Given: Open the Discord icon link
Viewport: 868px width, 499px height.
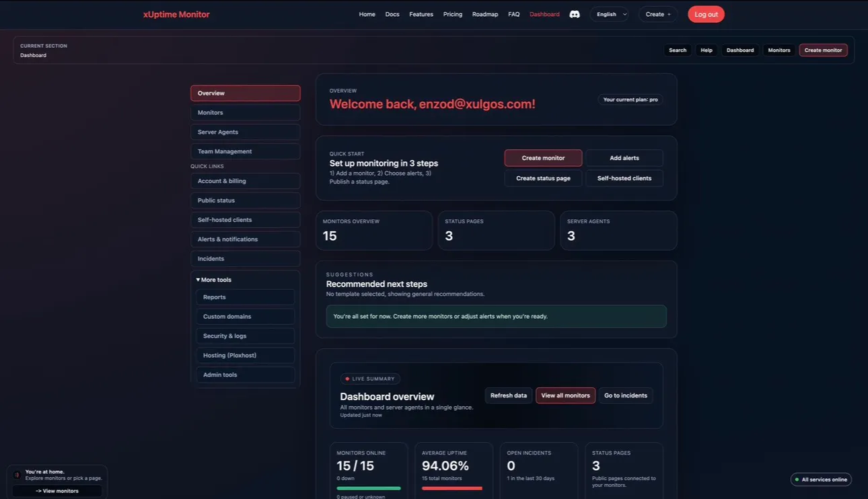Looking at the screenshot, I should point(575,14).
